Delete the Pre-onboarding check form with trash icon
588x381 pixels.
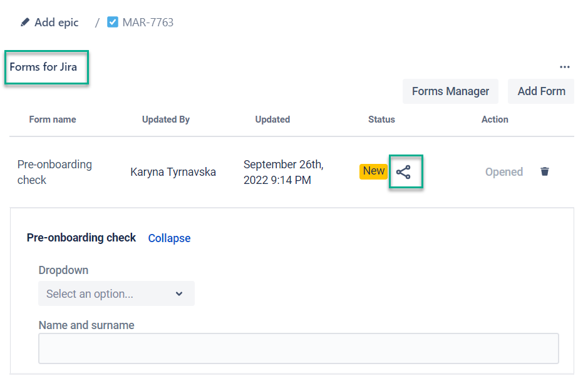point(545,171)
